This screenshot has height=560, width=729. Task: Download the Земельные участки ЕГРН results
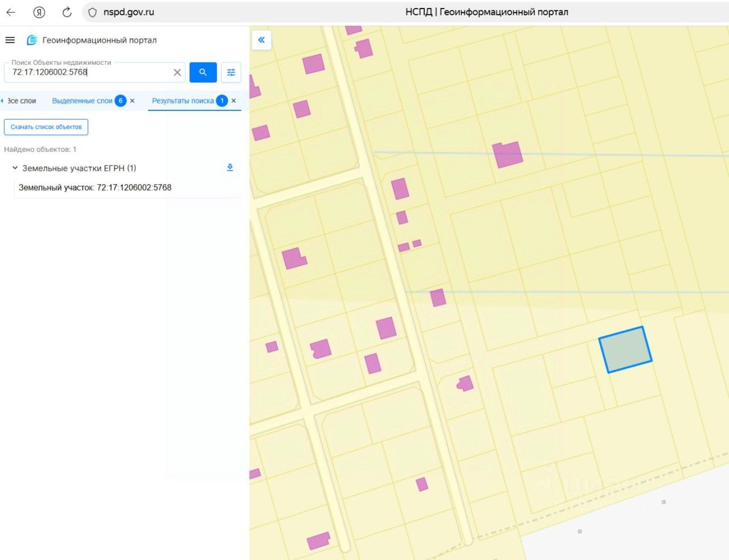(x=230, y=167)
